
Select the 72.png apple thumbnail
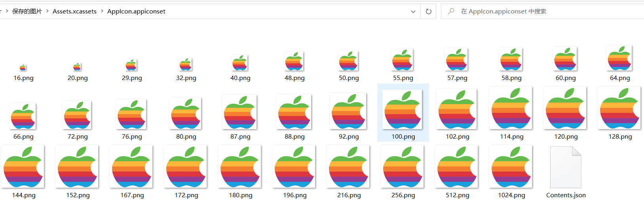[x=77, y=115]
